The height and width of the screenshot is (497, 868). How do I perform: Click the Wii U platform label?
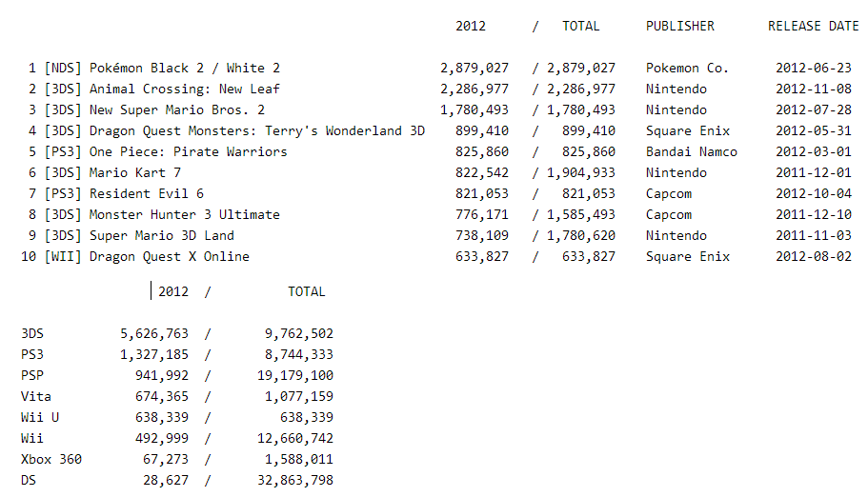tap(40, 418)
